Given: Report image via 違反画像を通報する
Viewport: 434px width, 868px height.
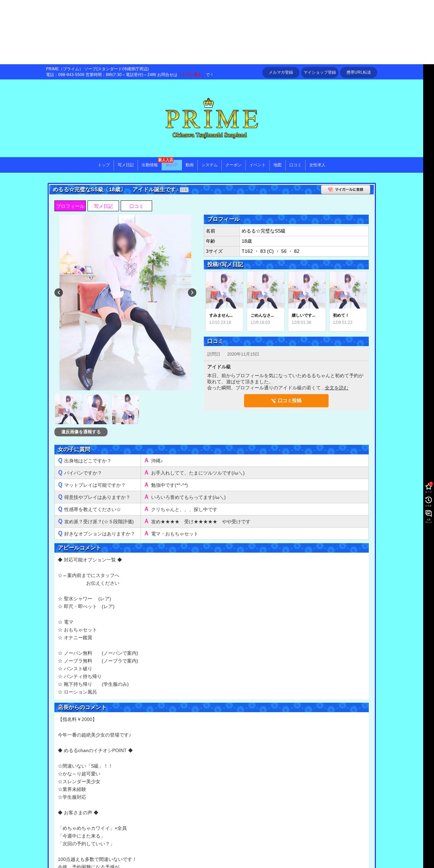Looking at the screenshot, I should pos(81,432).
